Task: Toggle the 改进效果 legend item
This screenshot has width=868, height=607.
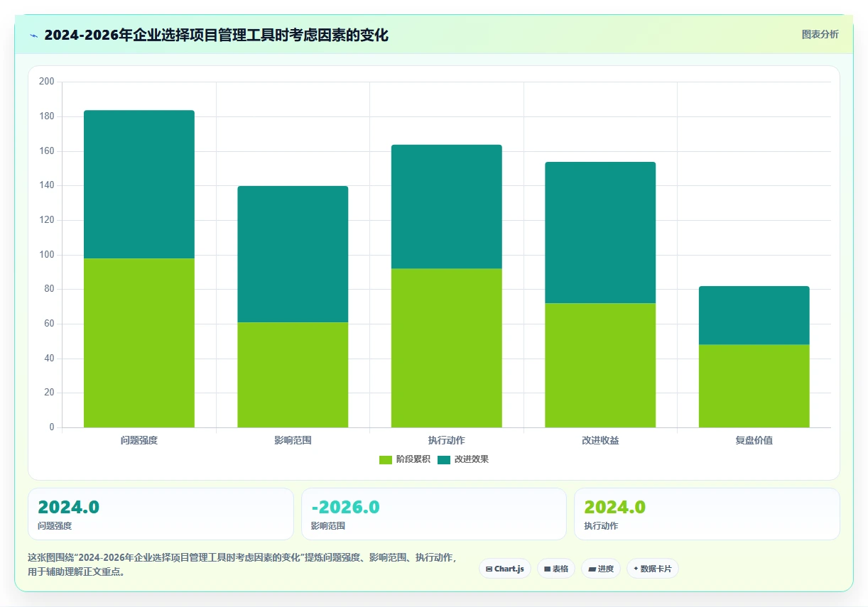Action: (463, 459)
